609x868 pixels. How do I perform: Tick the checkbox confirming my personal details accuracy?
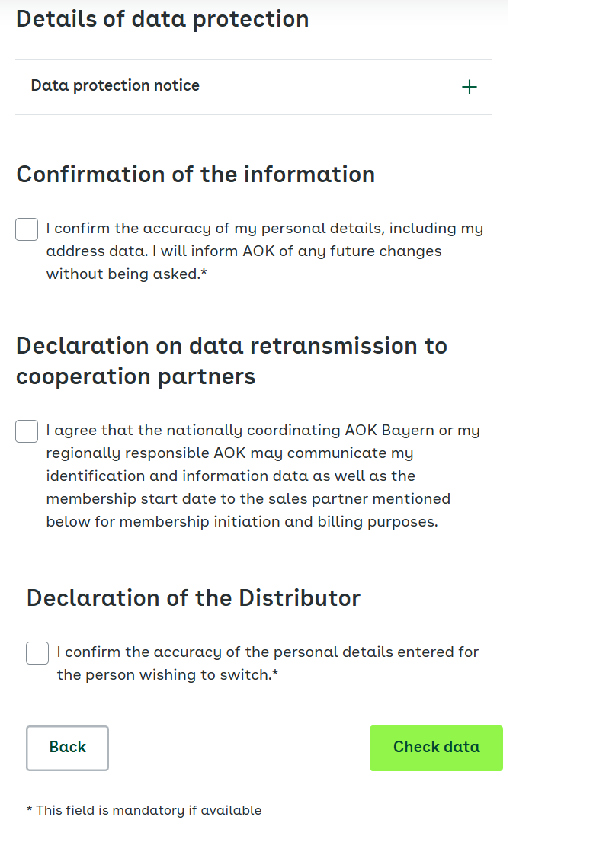[x=27, y=229]
